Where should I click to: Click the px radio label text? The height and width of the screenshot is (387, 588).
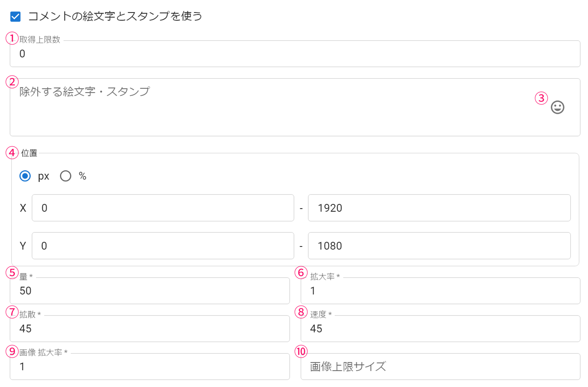tap(44, 176)
